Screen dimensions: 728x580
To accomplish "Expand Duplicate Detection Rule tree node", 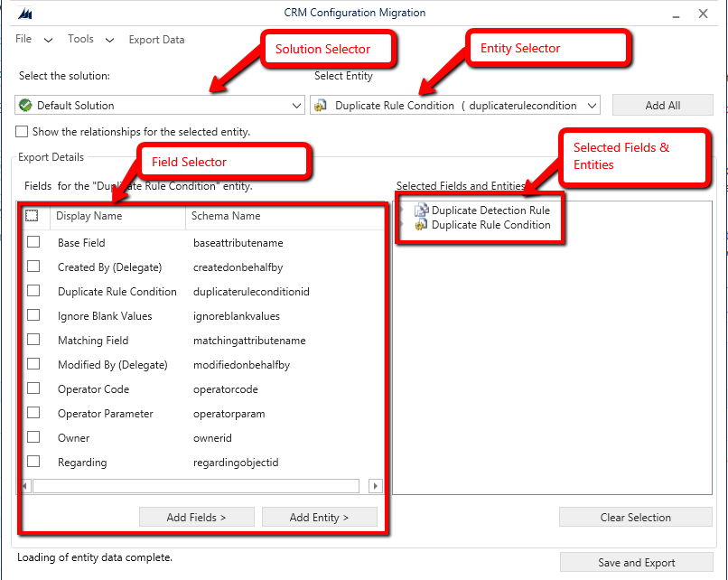I will (x=404, y=210).
